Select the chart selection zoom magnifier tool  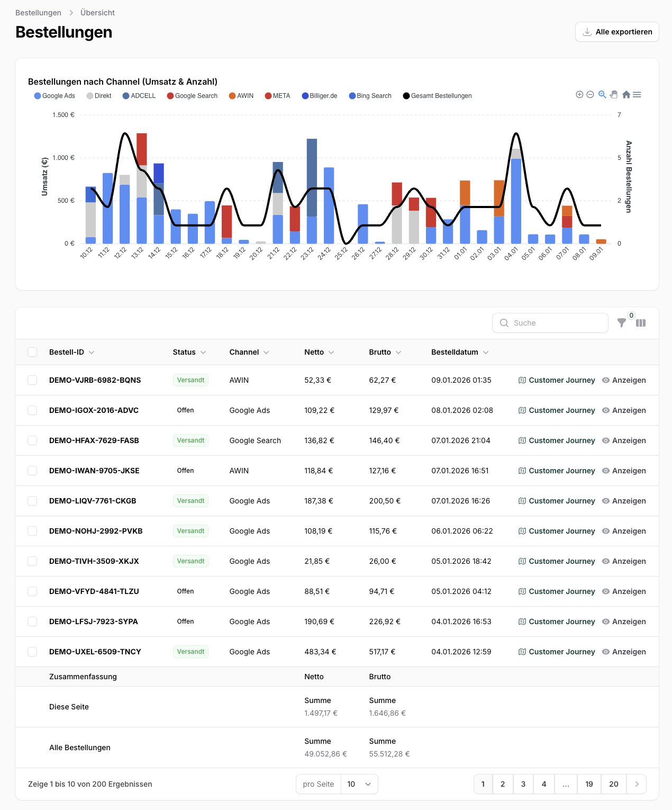(x=602, y=95)
